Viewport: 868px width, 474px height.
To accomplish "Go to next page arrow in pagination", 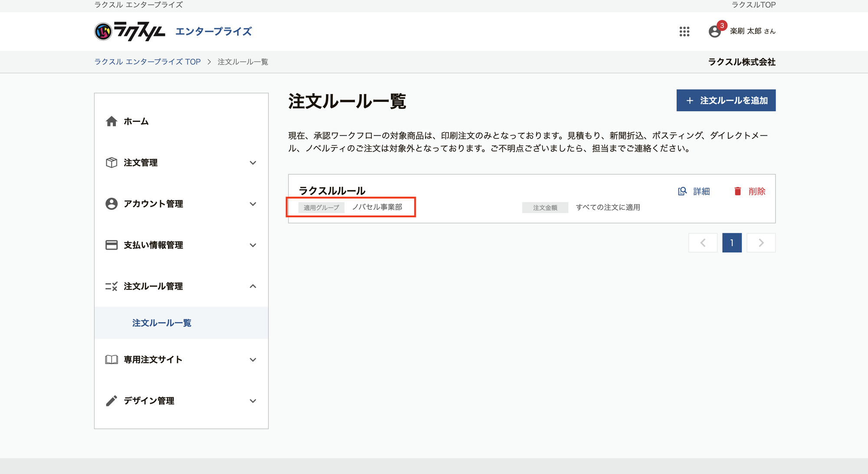I will [x=761, y=243].
